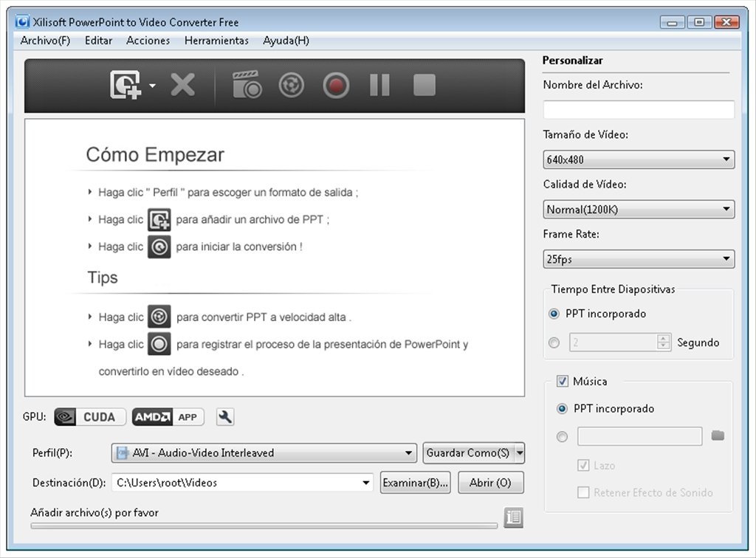Click the add PPT icon in Cómo Empezar guide
Viewport: 756px width, 558px height.
159,220
